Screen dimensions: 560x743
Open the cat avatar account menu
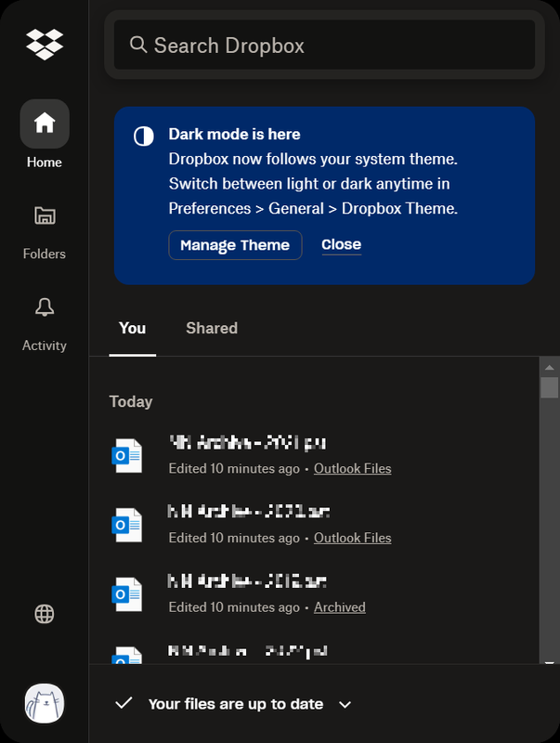[45, 704]
